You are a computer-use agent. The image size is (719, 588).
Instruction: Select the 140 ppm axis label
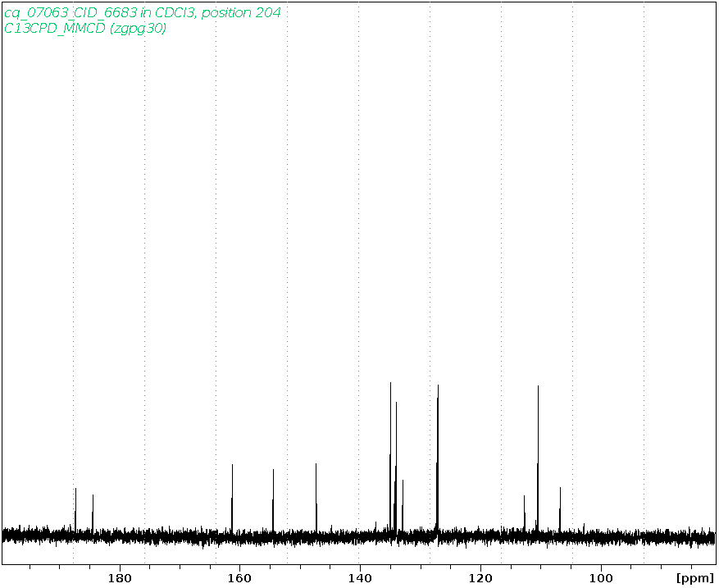360,578
